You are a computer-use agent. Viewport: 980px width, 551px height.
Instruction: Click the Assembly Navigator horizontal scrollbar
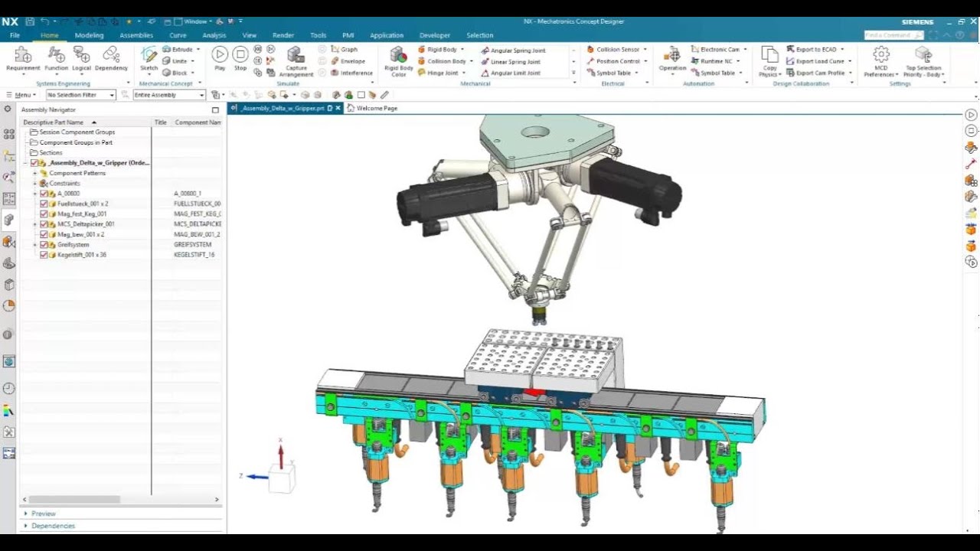[73, 500]
